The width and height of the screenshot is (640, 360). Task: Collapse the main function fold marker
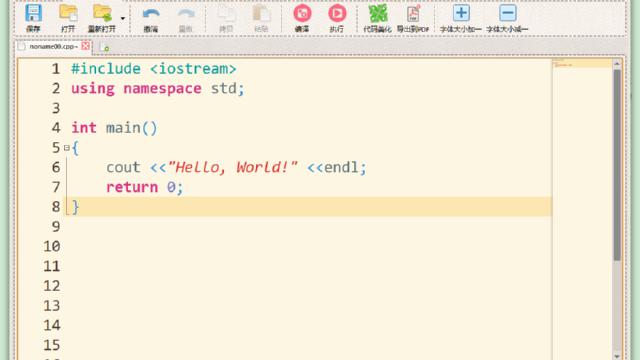click(x=67, y=148)
